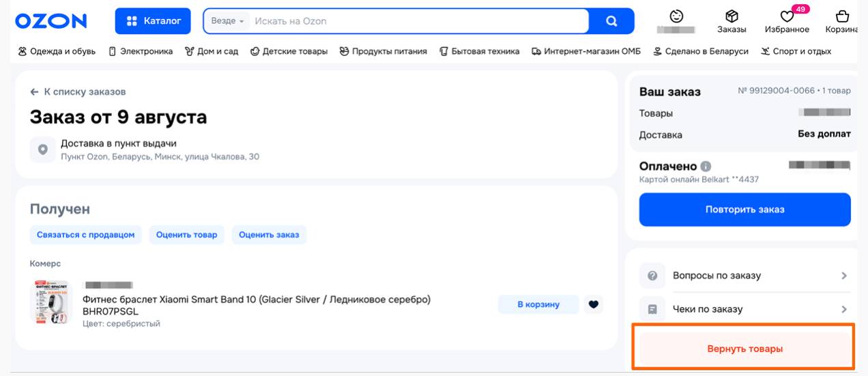Open the profile smiley face icon
Screen dimensions: 868x376
[676, 16]
